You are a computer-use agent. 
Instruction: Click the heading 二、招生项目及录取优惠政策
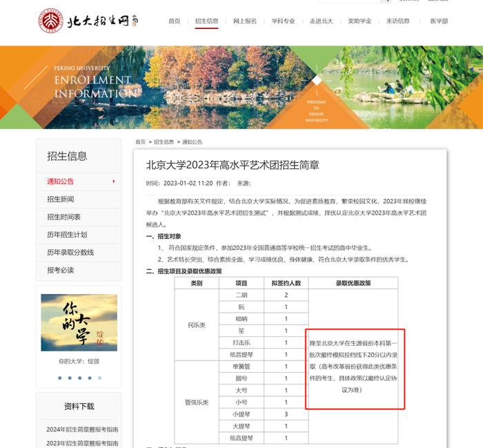pos(184,271)
